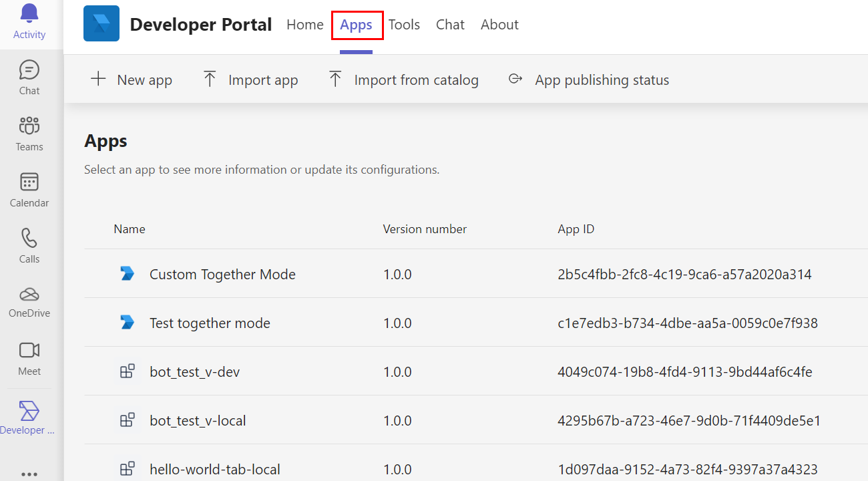Click app ID 4295b67b-a723-46e7-9d0b-71f4409de5e1
Screen dimensions: 868x481
coord(689,421)
